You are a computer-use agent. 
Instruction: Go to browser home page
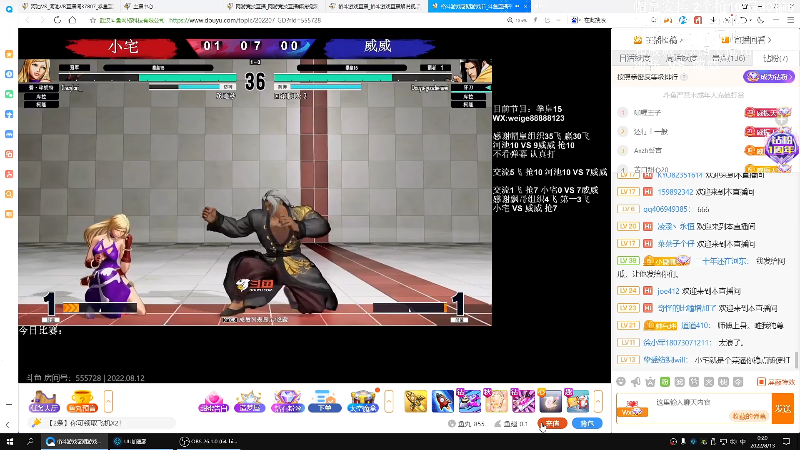pos(72,20)
